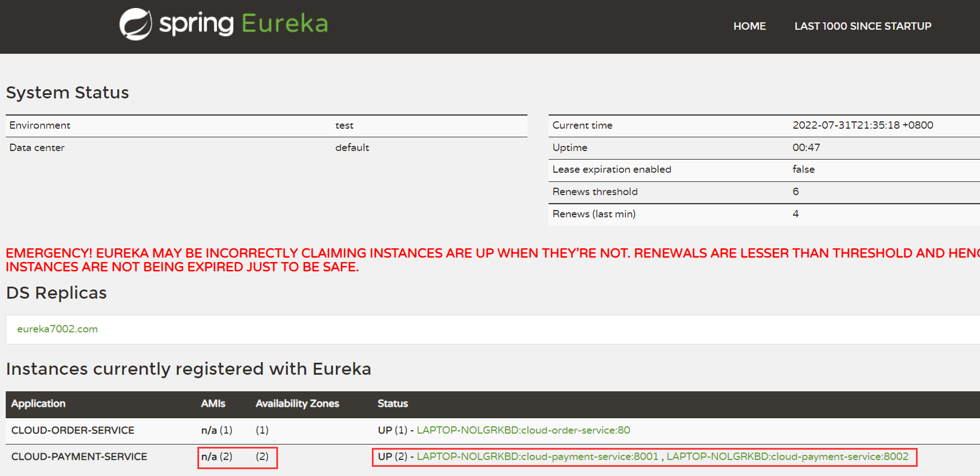The image size is (980, 476).
Task: Select the lease expiration value false
Action: [803, 169]
